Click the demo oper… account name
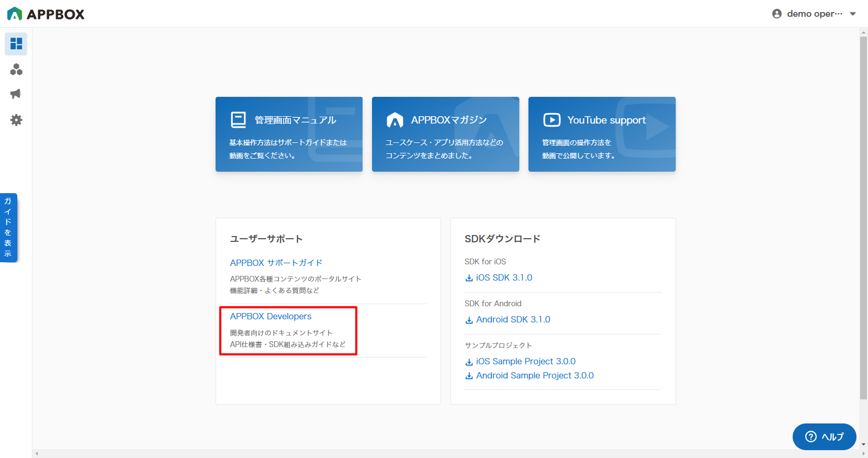The image size is (868, 458). pyautogui.click(x=815, y=14)
